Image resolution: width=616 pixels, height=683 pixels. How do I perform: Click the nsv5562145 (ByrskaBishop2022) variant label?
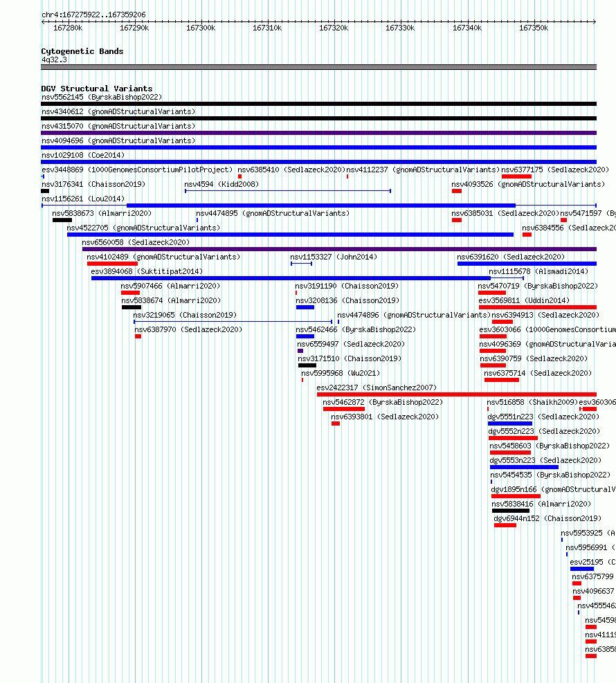click(102, 97)
